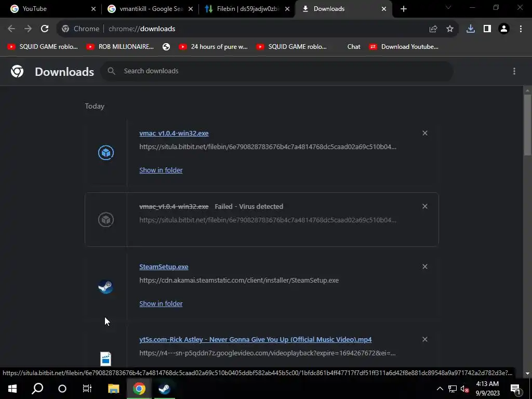Open the Chat bookmark
This screenshot has height=399, width=532.
point(354,47)
